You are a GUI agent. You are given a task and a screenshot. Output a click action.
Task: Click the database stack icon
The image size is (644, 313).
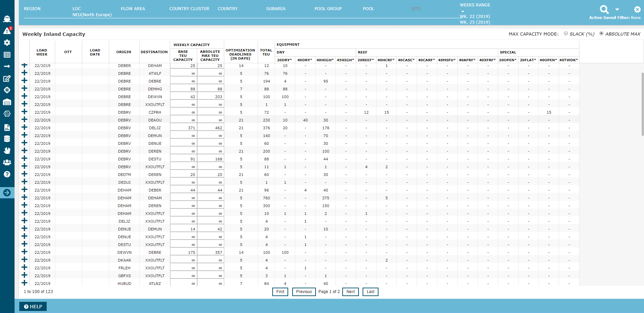point(7,139)
